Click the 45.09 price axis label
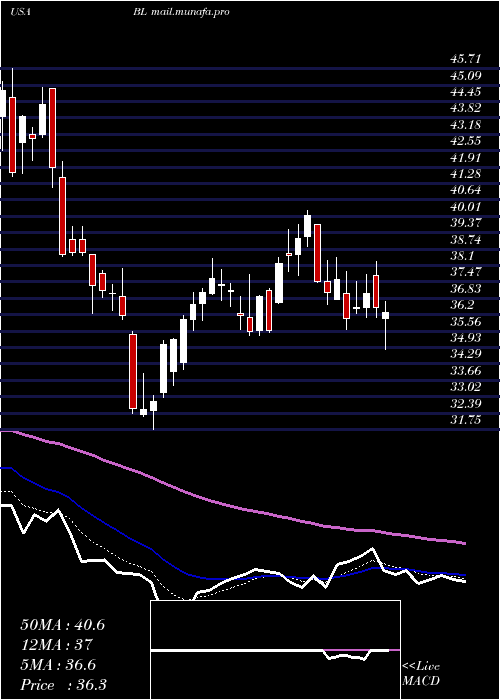This screenshot has width=500, height=700. tap(465, 75)
